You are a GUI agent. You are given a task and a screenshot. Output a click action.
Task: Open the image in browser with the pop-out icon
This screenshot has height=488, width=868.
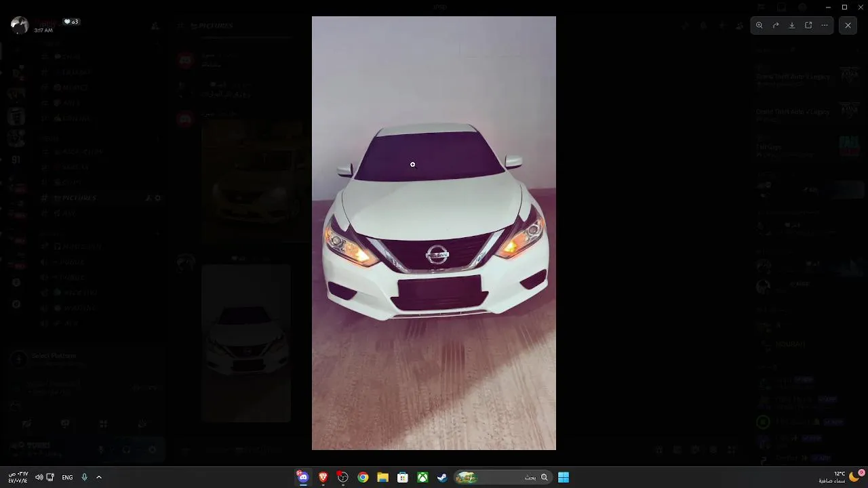pyautogui.click(x=808, y=25)
